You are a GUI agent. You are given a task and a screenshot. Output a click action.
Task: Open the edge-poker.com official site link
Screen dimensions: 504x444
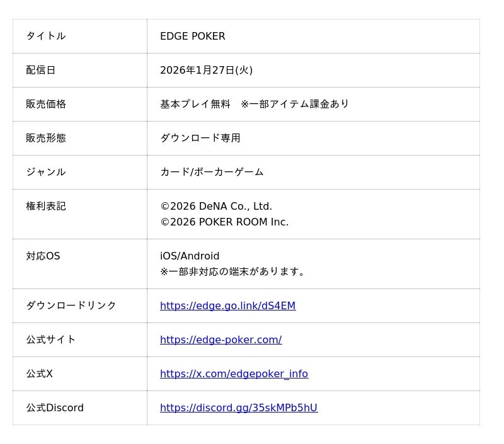point(221,339)
